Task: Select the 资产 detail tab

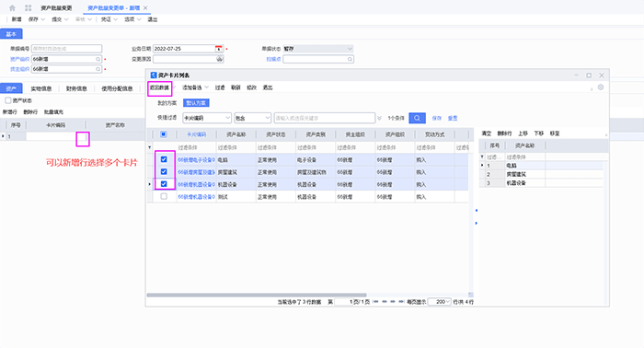Action: click(x=11, y=88)
